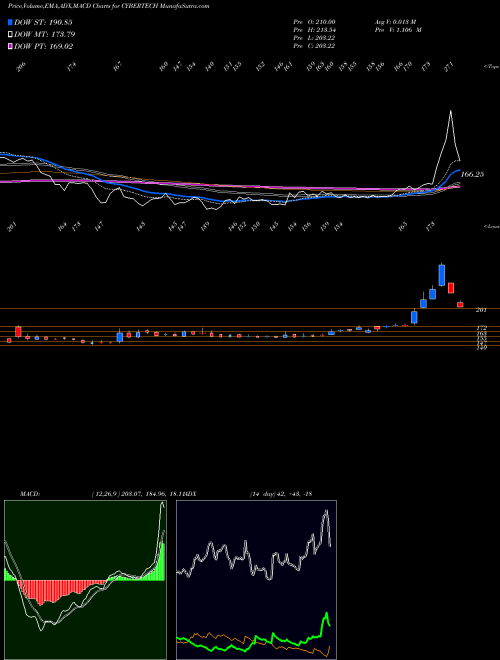This screenshot has height=660, width=500.
Task: Click the 172 price level label beside candles
Action: click(x=481, y=327)
